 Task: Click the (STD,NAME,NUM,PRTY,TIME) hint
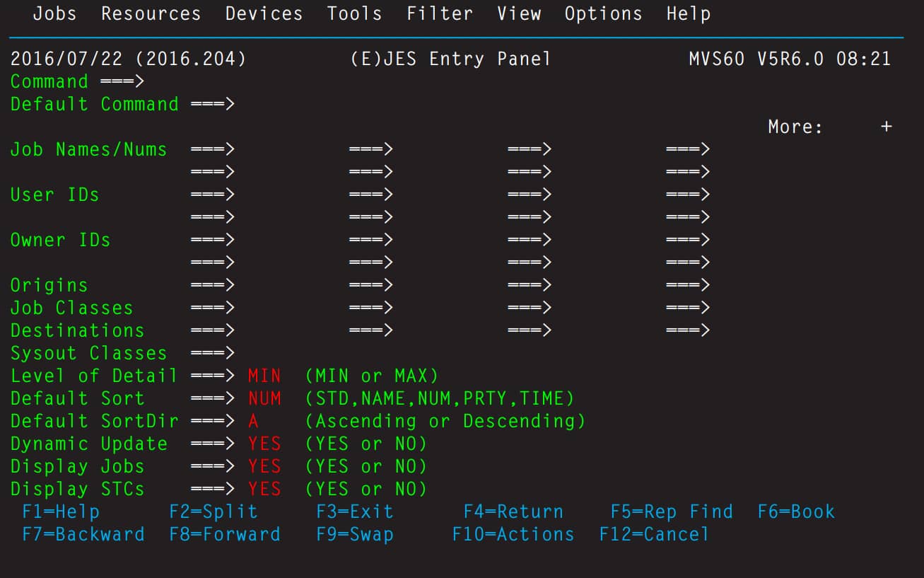440,398
